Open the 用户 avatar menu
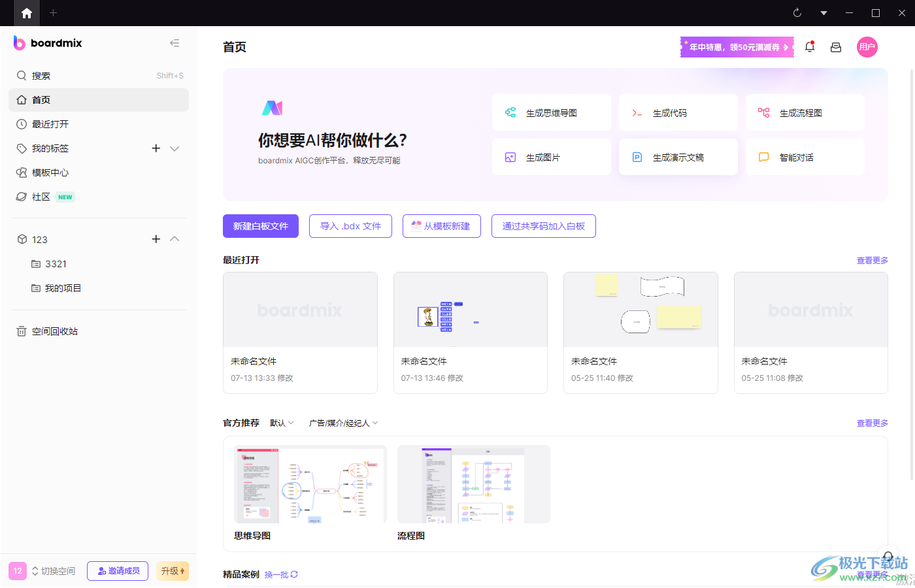The width and height of the screenshot is (915, 588). tap(867, 47)
